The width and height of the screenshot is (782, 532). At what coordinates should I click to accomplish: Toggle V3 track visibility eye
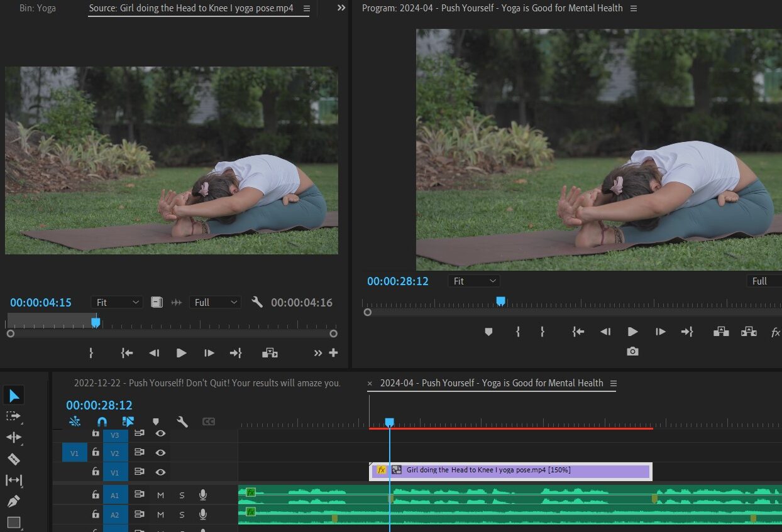[160, 433]
